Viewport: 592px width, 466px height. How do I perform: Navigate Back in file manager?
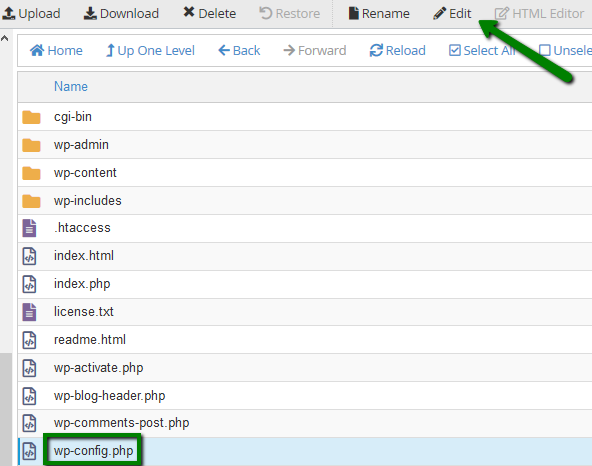coord(239,50)
